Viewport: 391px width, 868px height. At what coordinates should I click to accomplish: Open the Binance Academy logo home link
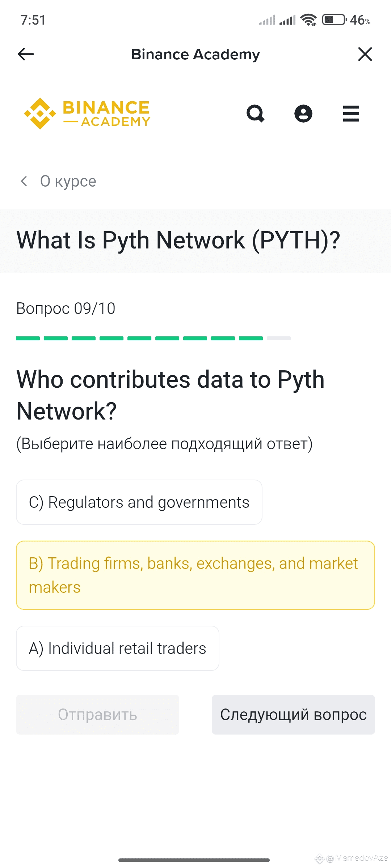87,114
